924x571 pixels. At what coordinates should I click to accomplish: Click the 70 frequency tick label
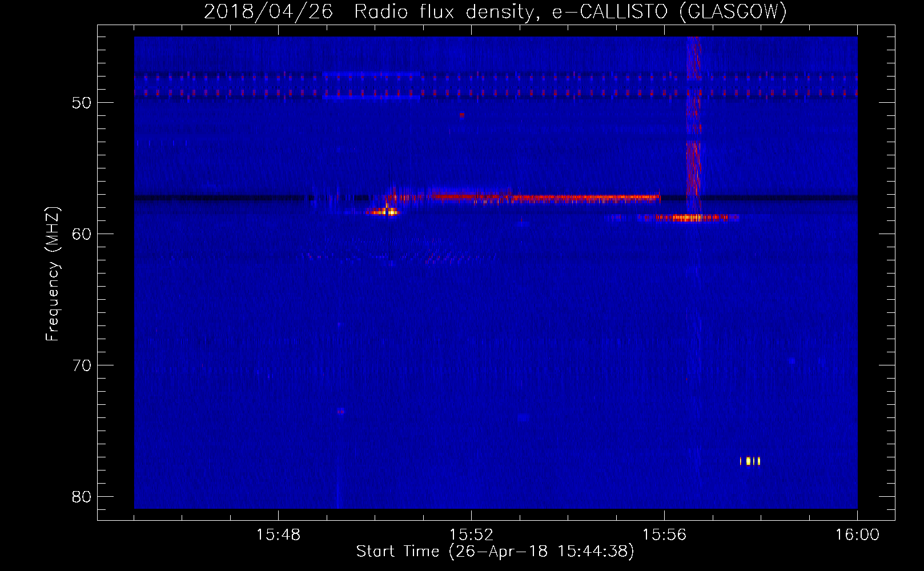click(82, 365)
